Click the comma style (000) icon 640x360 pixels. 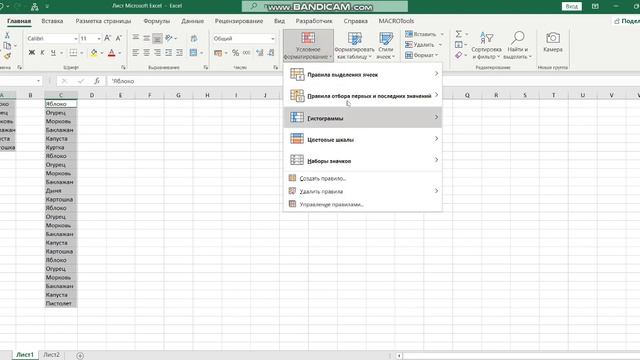point(247,53)
